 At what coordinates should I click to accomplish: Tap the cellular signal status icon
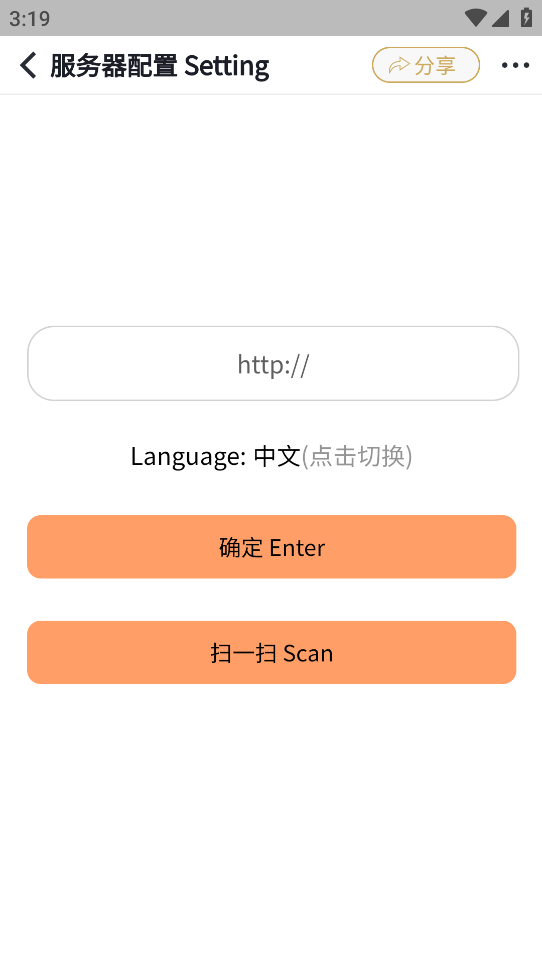click(x=500, y=18)
